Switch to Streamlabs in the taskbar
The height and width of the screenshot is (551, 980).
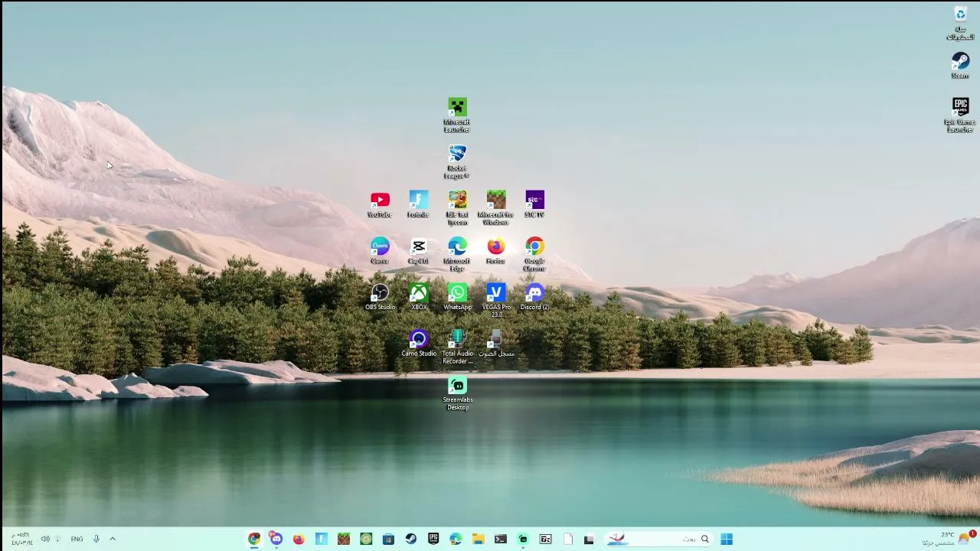point(523,540)
